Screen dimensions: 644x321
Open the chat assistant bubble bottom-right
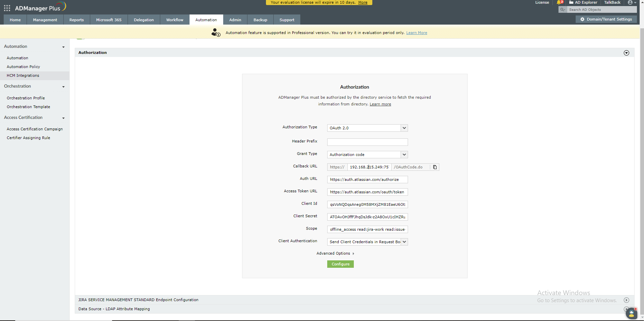click(x=631, y=314)
